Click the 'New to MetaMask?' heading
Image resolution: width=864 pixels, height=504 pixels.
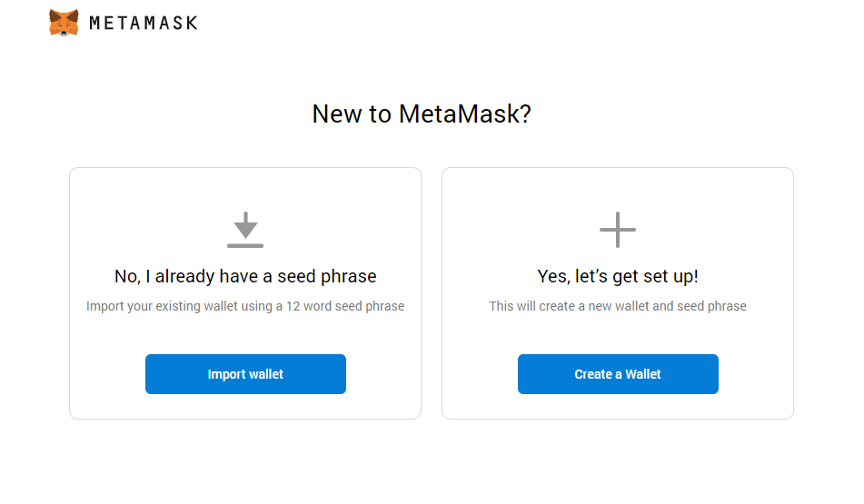[x=422, y=114]
